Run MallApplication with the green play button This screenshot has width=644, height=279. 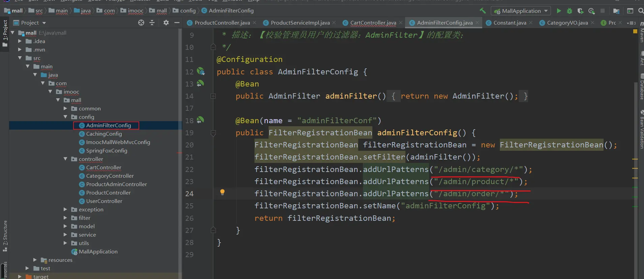[559, 11]
